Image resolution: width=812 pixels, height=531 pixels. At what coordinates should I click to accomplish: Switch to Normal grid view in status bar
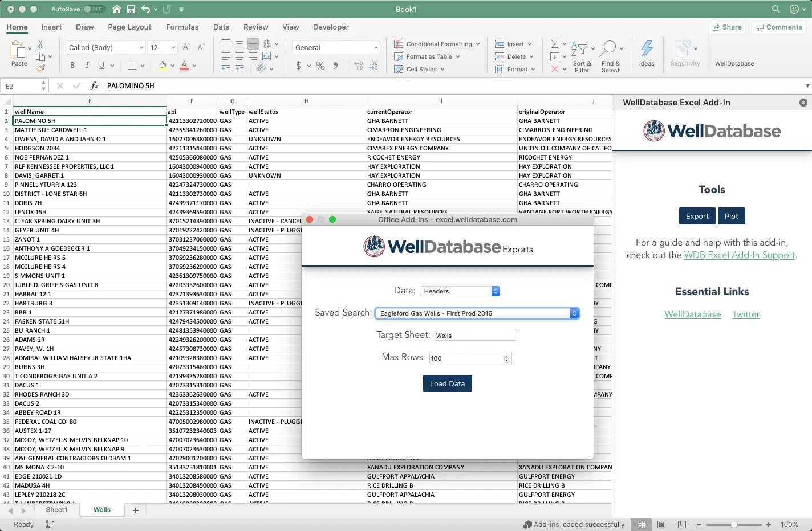[x=641, y=524]
